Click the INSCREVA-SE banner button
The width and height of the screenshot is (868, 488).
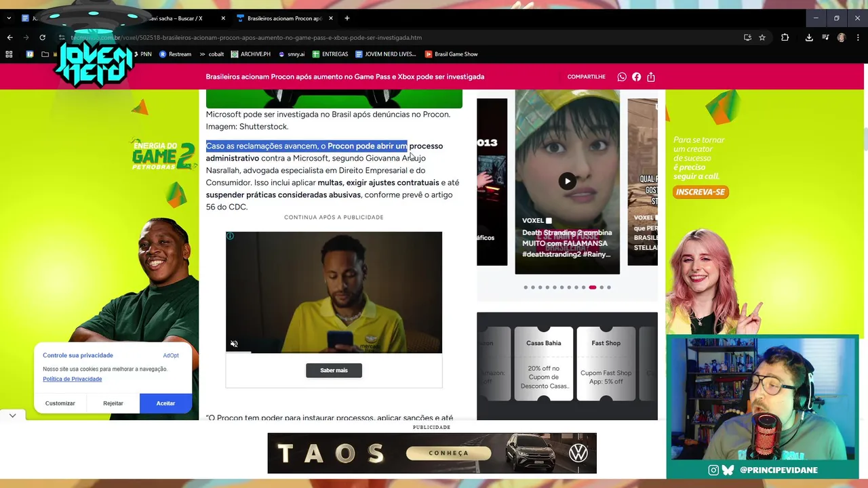701,192
